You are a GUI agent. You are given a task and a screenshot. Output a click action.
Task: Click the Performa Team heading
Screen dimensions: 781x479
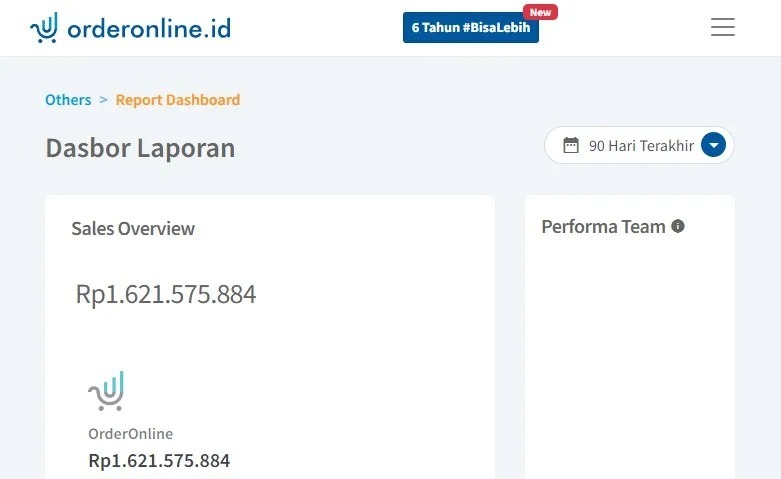(x=603, y=227)
